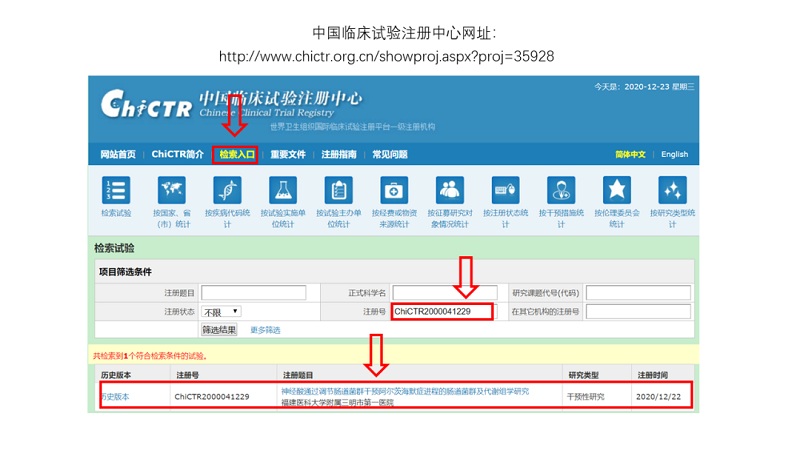Click the date text 今天是: 2020-12-23
This screenshot has height=450, width=800.
coord(644,87)
